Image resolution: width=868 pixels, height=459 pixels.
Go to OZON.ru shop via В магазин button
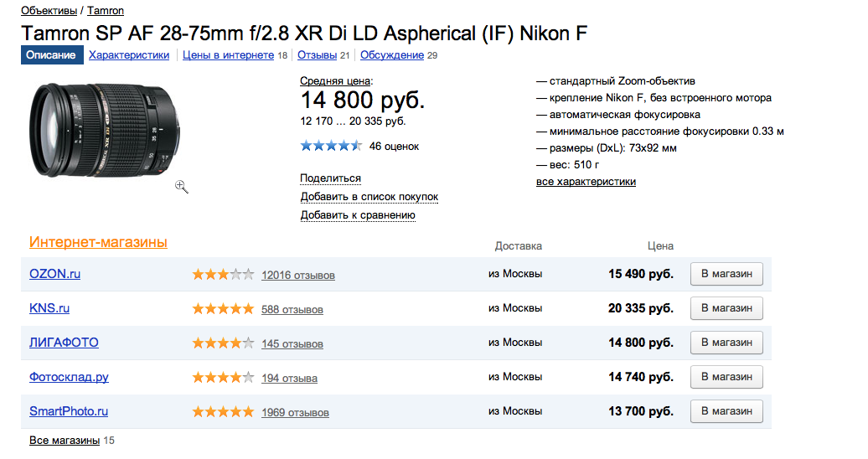click(x=726, y=274)
